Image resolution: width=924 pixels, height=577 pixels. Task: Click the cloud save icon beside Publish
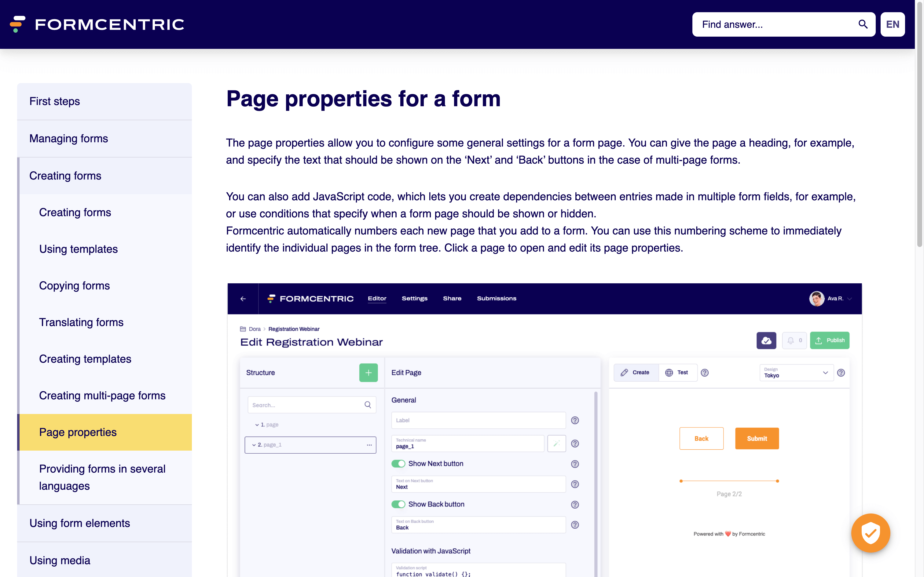(x=766, y=340)
